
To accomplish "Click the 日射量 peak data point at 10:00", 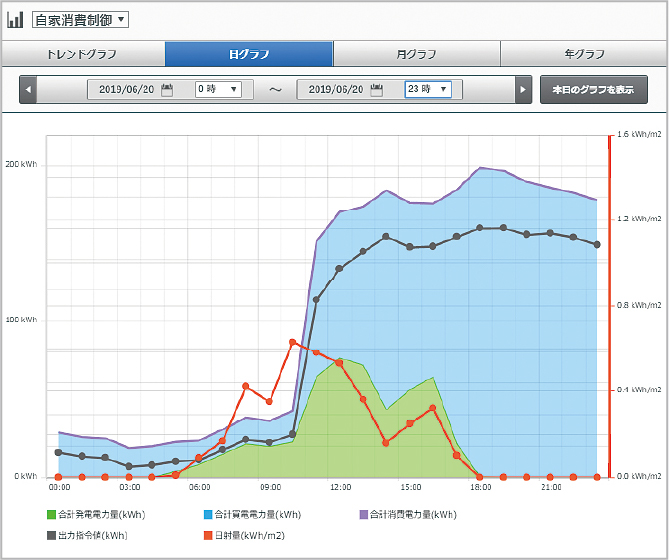I will tap(293, 342).
